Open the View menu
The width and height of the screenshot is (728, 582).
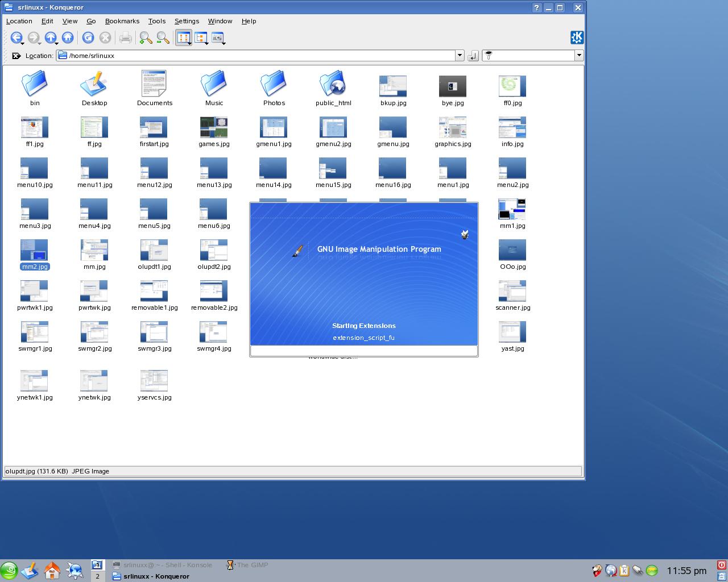[70, 21]
